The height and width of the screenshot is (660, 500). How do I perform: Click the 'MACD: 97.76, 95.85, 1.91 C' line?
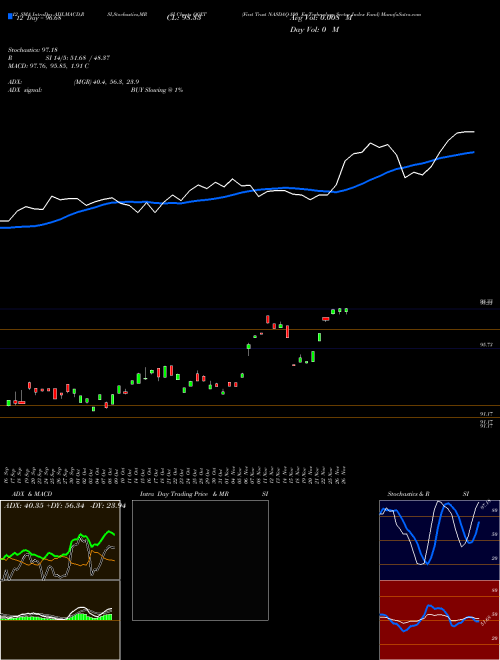point(48,66)
